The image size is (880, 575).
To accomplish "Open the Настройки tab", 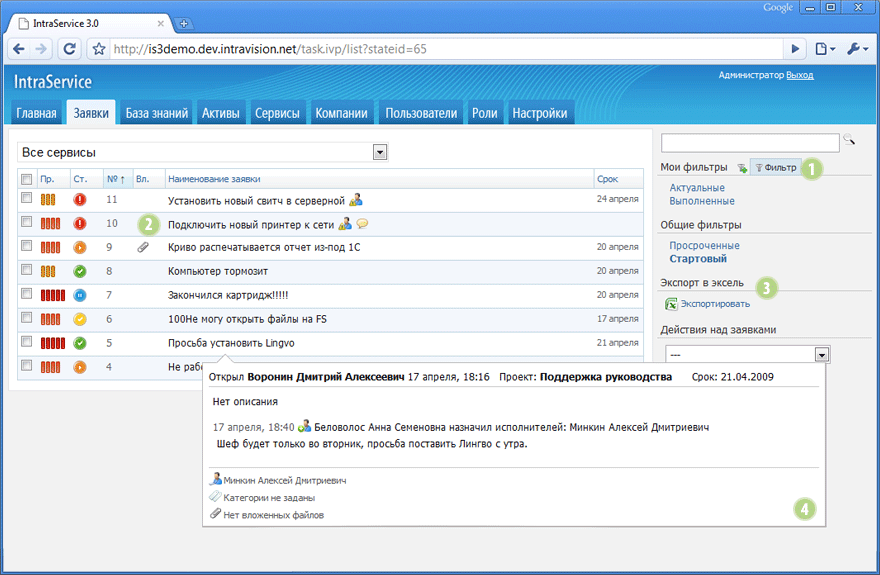I will [x=540, y=113].
